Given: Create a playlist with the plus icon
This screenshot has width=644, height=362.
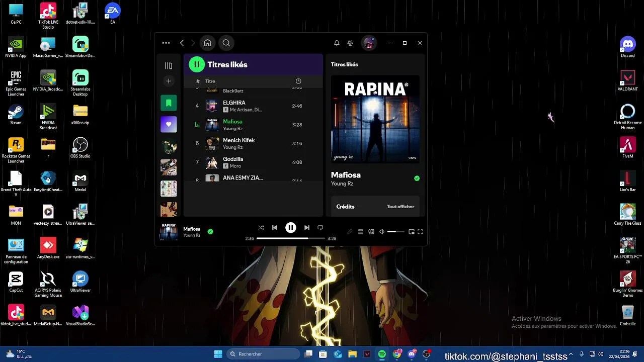Looking at the screenshot, I should (x=169, y=81).
